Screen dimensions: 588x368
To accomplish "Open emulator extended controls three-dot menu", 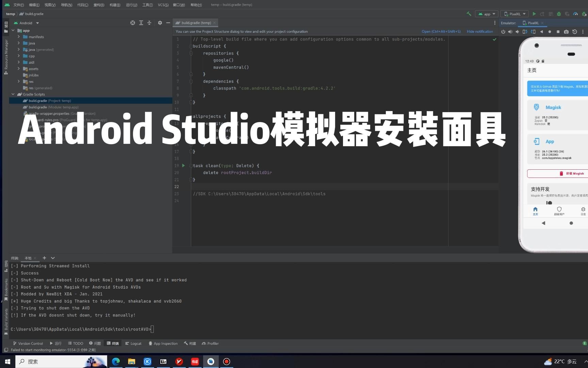I will 583,32.
